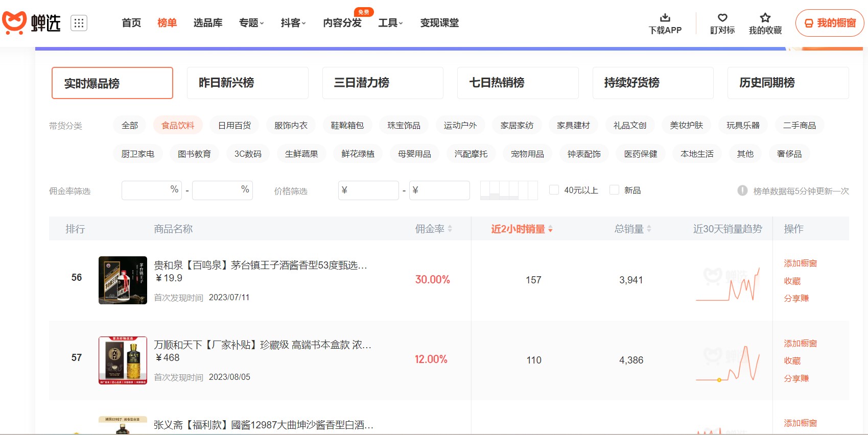The height and width of the screenshot is (435, 868).
Task: Open 贵和泉【百鸣泉】 product title
Action: [x=261, y=265]
